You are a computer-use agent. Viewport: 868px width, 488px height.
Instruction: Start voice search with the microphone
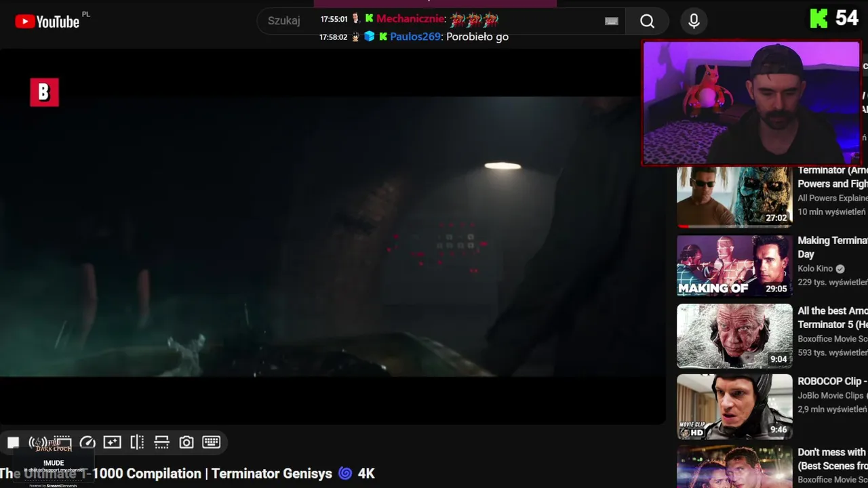point(694,21)
